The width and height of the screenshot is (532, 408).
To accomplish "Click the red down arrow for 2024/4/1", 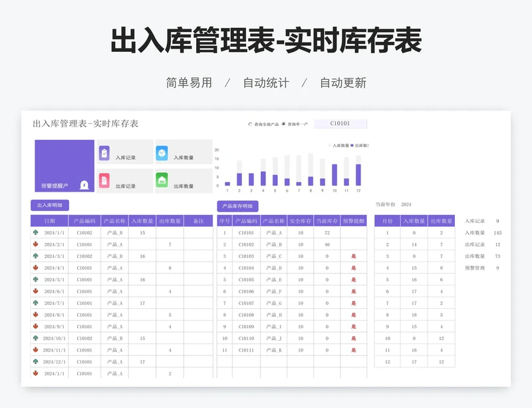I will pyautogui.click(x=36, y=268).
